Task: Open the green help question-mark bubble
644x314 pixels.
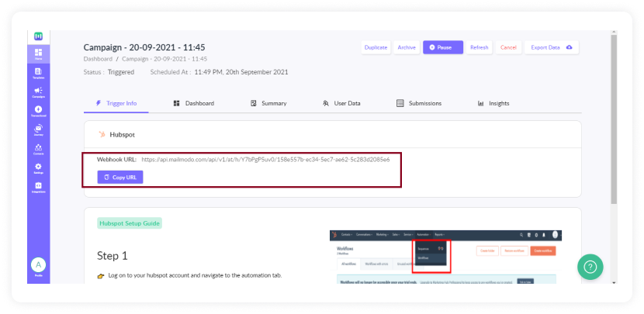Action: pos(590,267)
